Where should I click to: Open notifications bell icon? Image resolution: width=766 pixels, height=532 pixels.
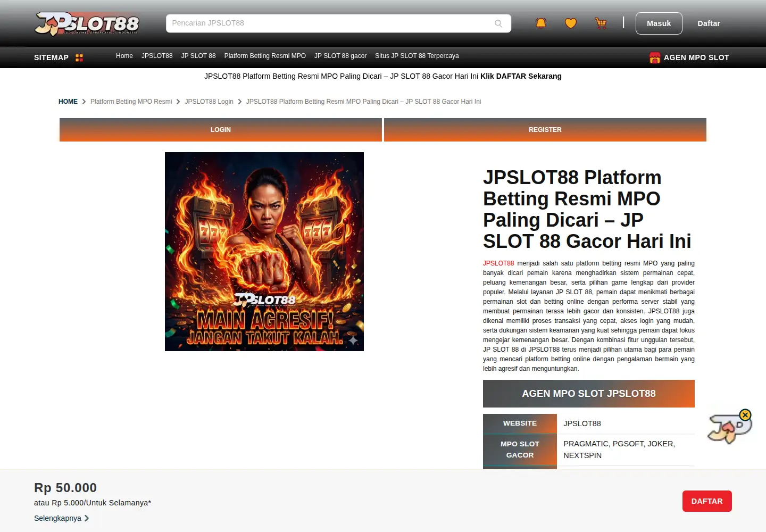tap(541, 23)
